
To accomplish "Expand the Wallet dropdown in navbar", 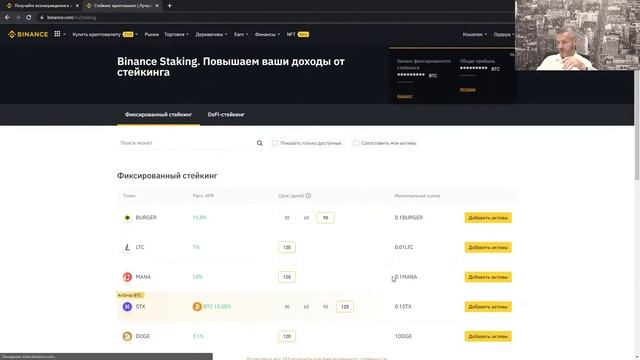I will coord(474,34).
